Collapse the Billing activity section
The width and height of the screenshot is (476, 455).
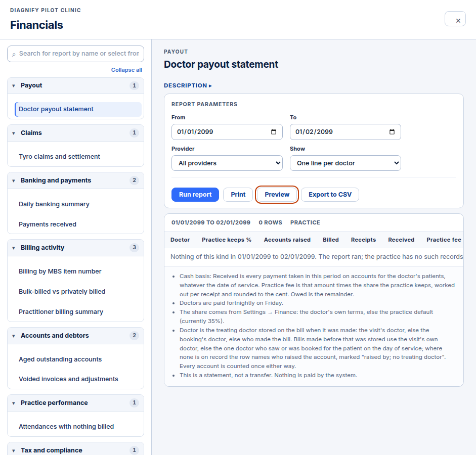click(x=75, y=248)
